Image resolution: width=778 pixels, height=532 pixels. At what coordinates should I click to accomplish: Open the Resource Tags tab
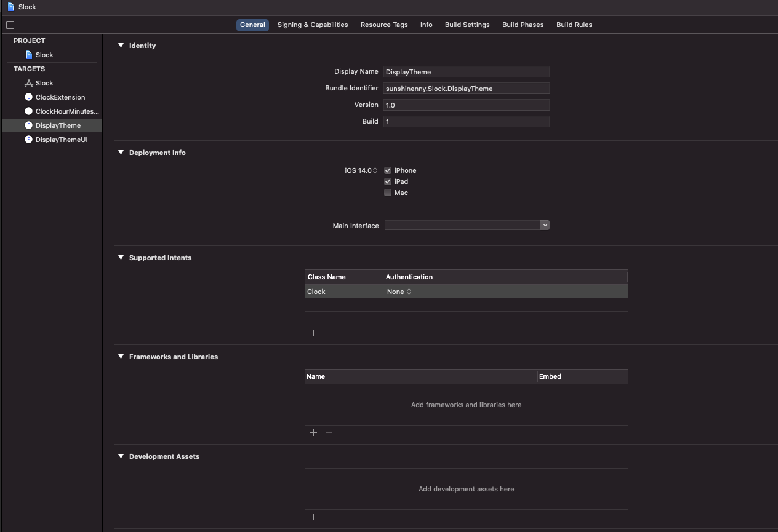click(384, 25)
